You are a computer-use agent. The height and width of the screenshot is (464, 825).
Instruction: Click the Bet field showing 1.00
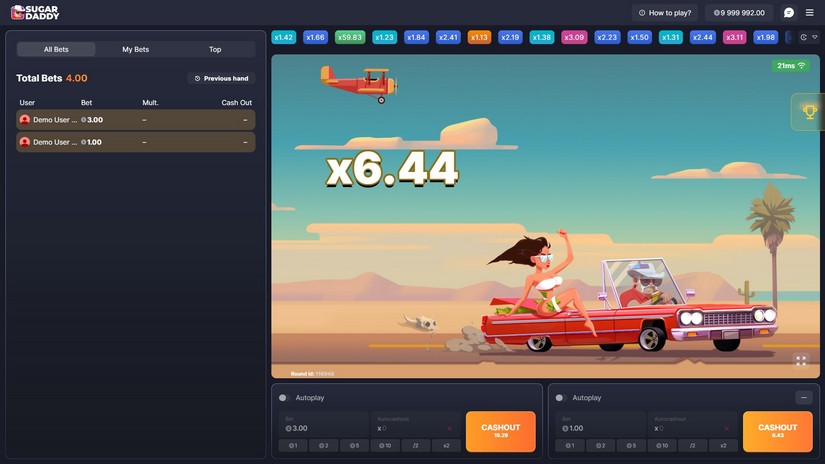pos(600,424)
